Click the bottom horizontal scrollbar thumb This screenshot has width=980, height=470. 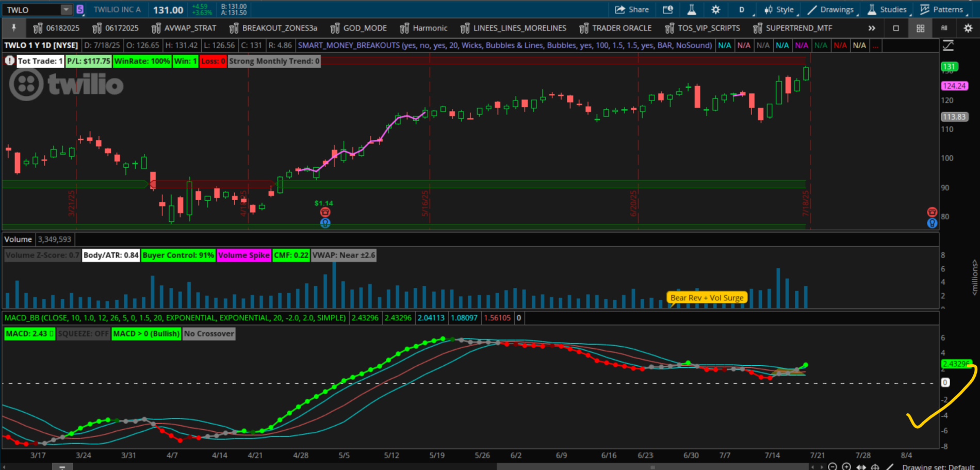click(x=652, y=467)
